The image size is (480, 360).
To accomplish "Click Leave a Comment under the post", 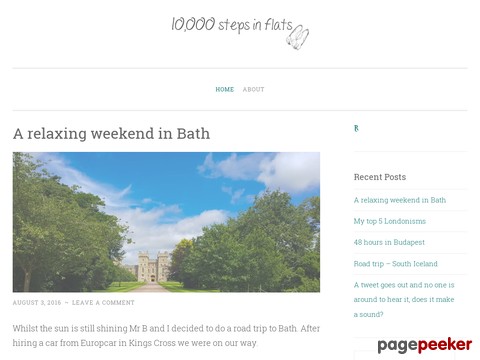I will (103, 303).
